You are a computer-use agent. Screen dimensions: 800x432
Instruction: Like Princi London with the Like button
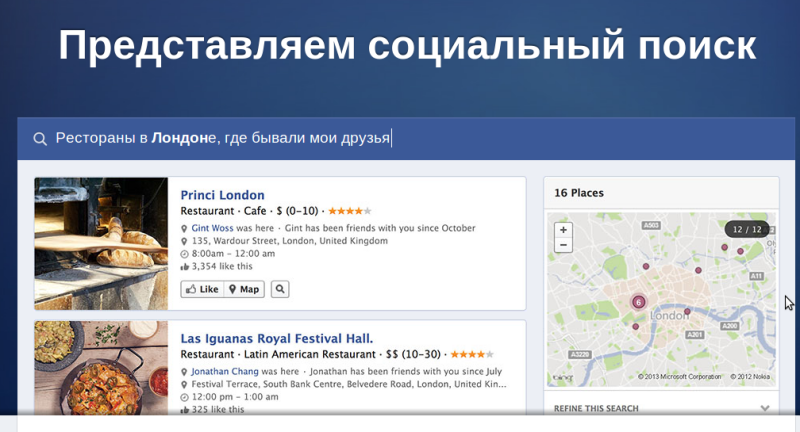pyautogui.click(x=202, y=289)
